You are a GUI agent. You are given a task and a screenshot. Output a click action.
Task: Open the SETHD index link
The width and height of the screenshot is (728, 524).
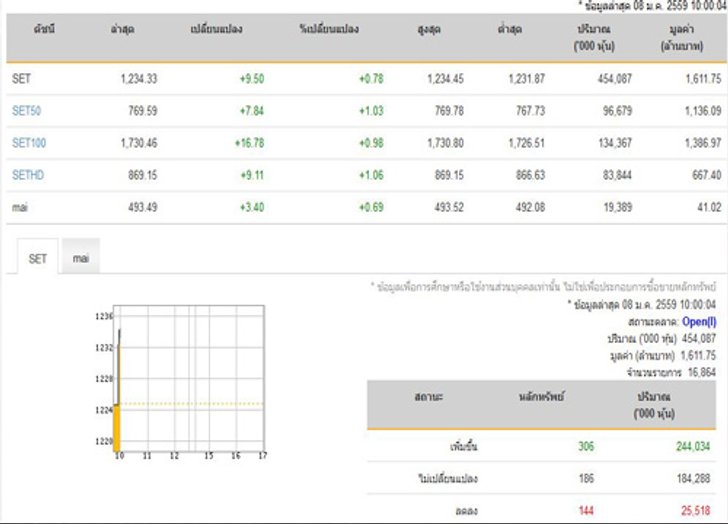point(28,175)
